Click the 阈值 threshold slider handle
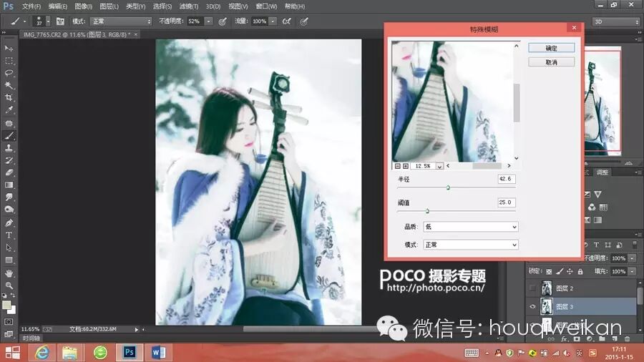The image size is (644, 362). click(x=427, y=211)
